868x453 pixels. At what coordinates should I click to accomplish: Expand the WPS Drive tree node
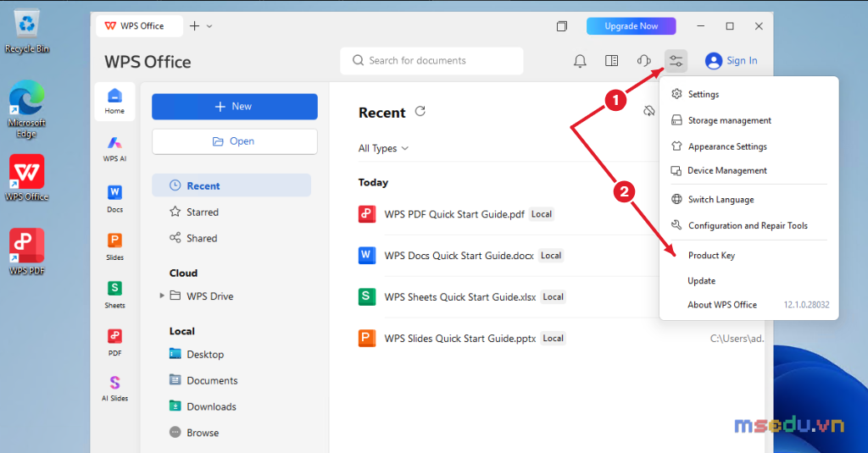[x=162, y=296]
